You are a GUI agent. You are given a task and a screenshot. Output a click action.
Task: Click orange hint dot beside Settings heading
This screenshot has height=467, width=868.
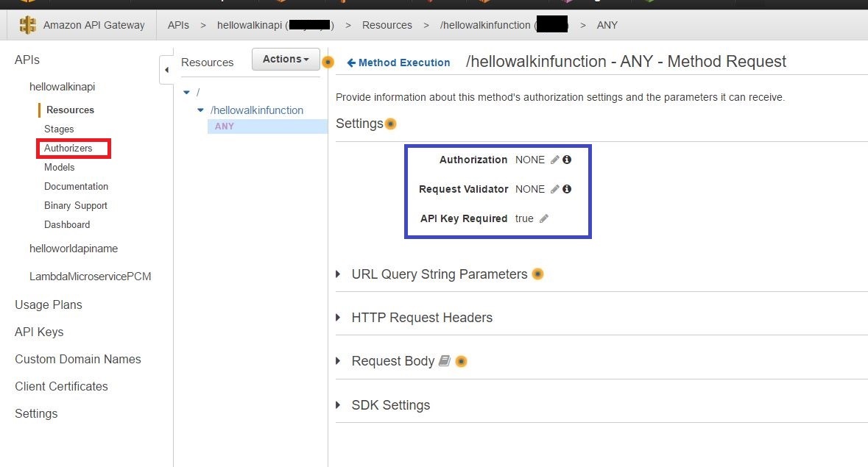390,124
